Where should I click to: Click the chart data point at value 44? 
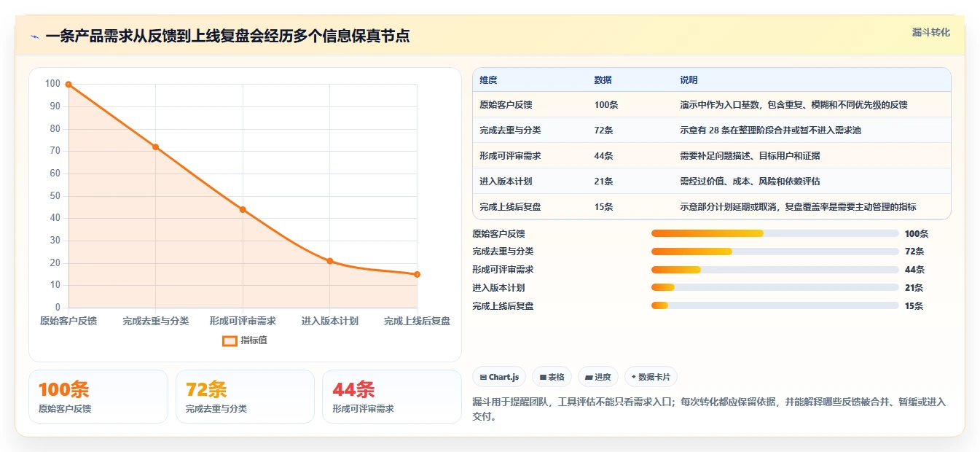pos(243,209)
